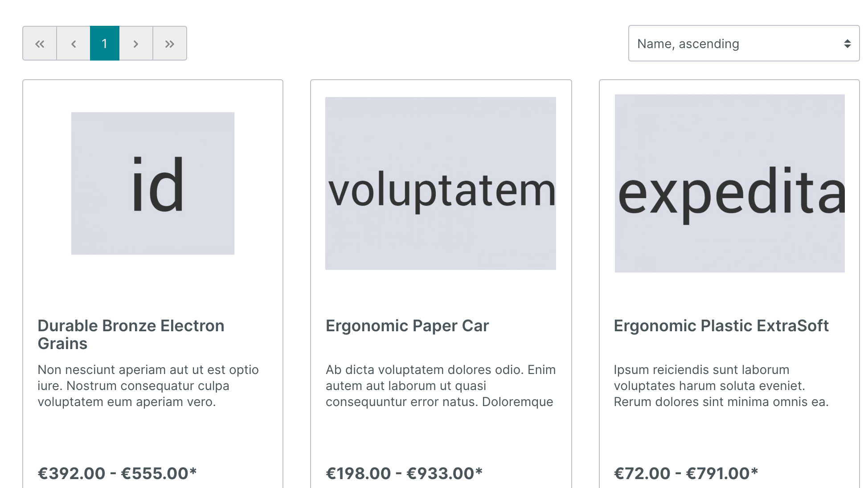Click previous page chevron icon

coord(74,44)
